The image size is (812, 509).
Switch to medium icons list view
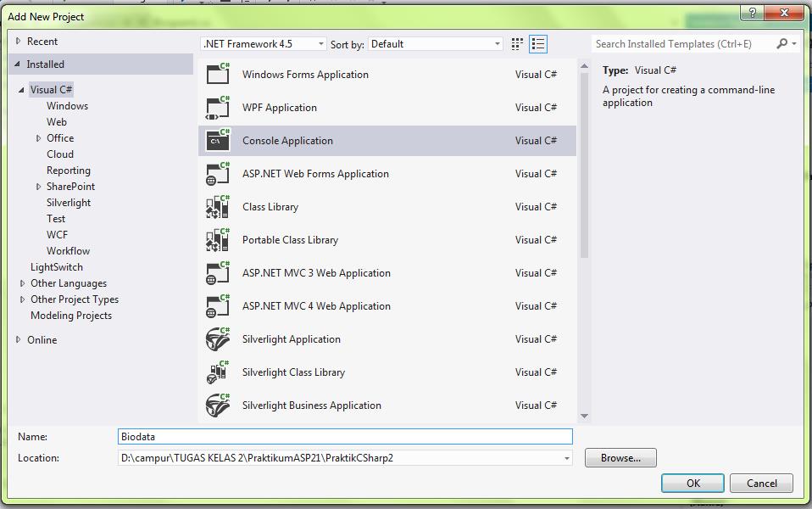[x=538, y=44]
